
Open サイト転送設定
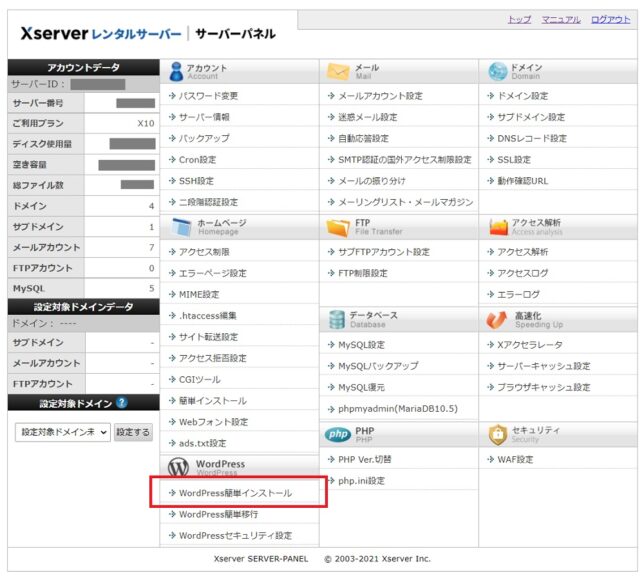tap(208, 337)
